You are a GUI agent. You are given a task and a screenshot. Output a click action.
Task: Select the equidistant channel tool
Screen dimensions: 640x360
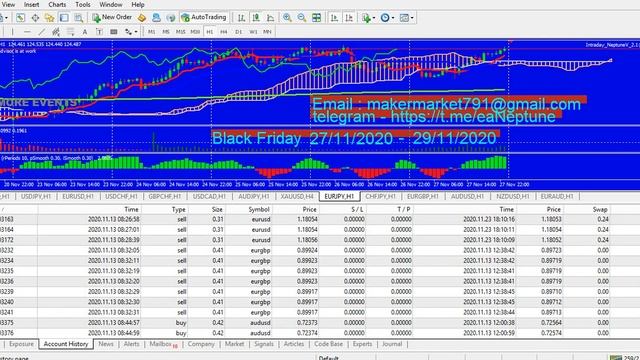(56, 32)
